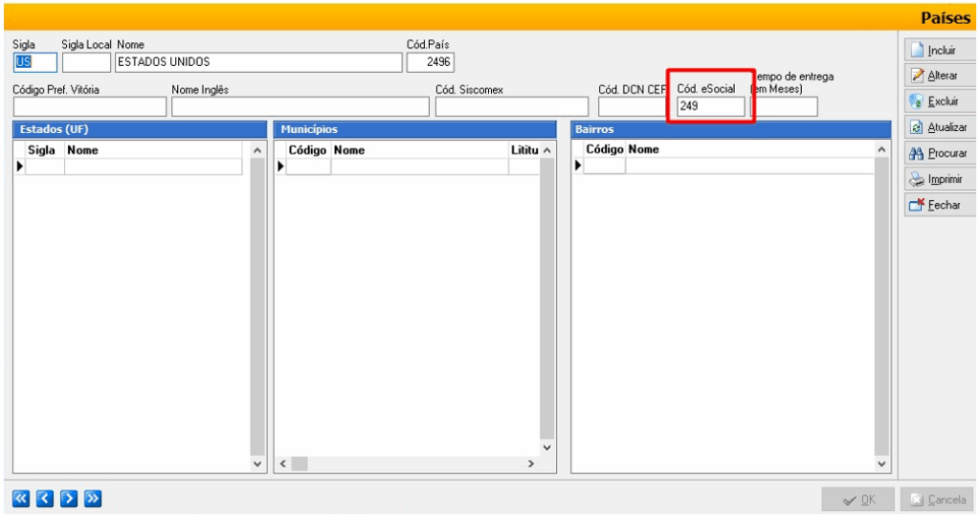Refresh the data with the Atualizar button

point(935,127)
